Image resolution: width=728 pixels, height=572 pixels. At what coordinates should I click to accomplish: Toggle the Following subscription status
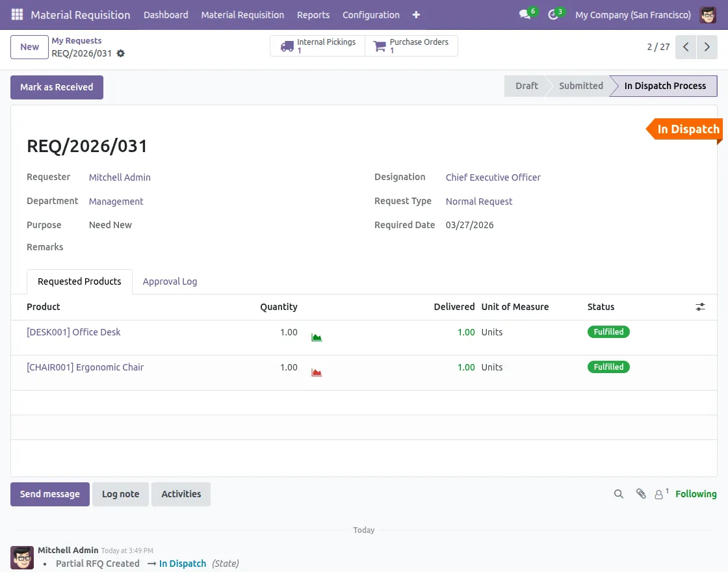point(695,494)
